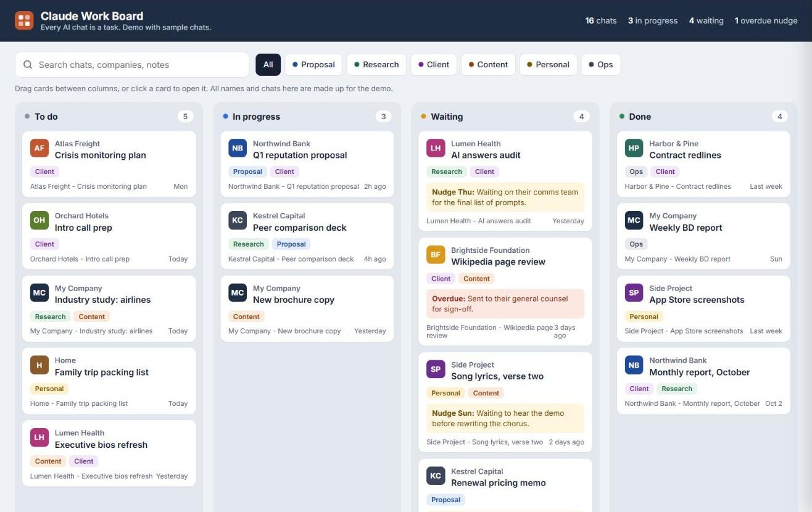Filter board by Content
Screen dimensions: 812x512
tap(488, 65)
